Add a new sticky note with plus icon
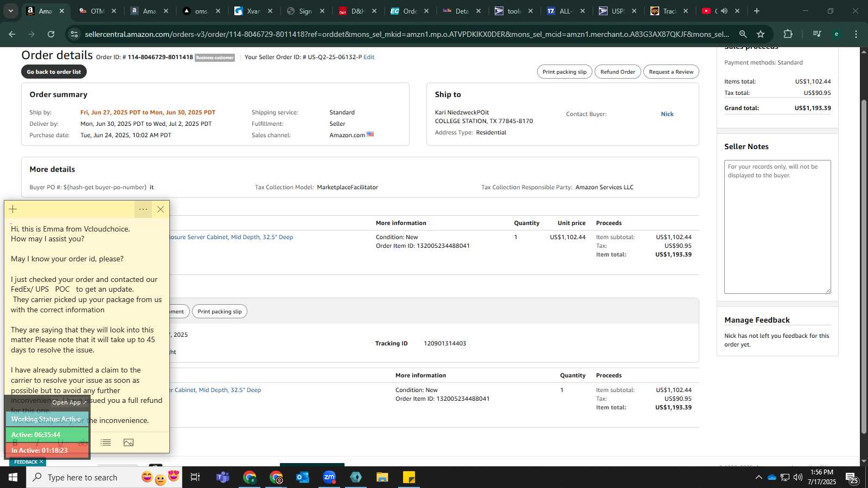This screenshot has width=868, height=488. [13, 209]
